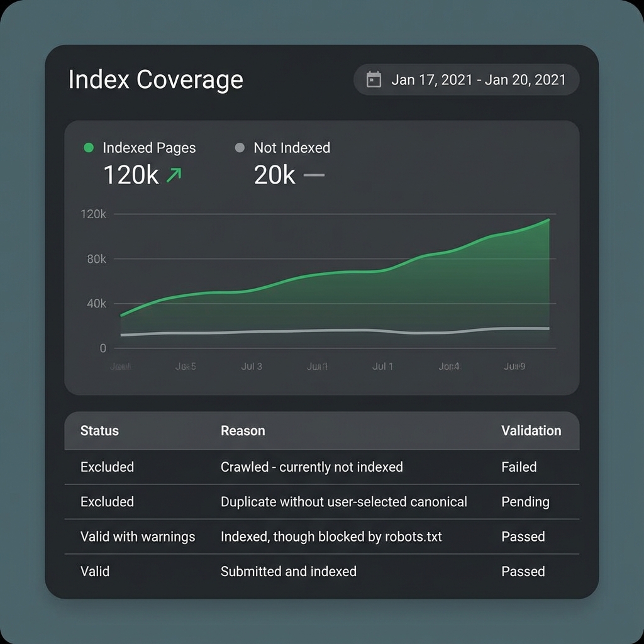Toggle the Valid with warnings row
644x644 pixels.
(137, 536)
